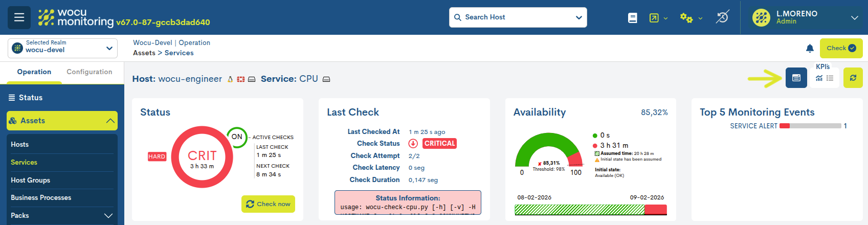Switch to the Configuration tab

tap(90, 72)
